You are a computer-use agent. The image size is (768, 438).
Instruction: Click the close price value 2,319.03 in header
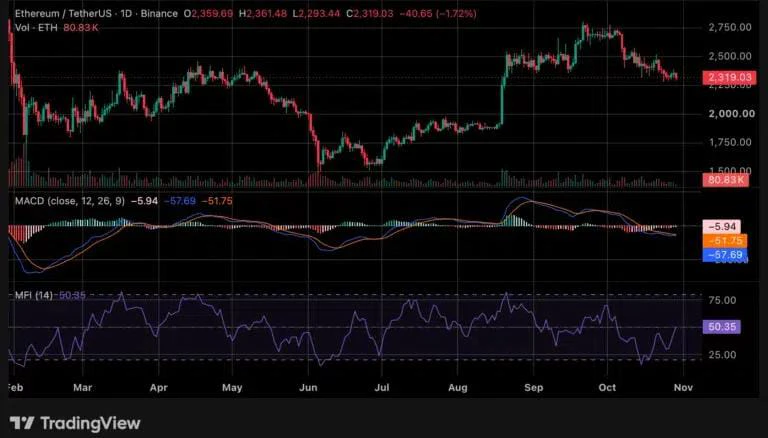click(x=373, y=13)
